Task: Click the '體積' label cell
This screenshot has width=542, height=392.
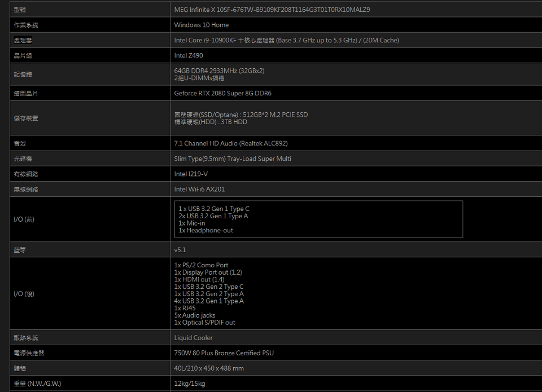Action: 90,368
